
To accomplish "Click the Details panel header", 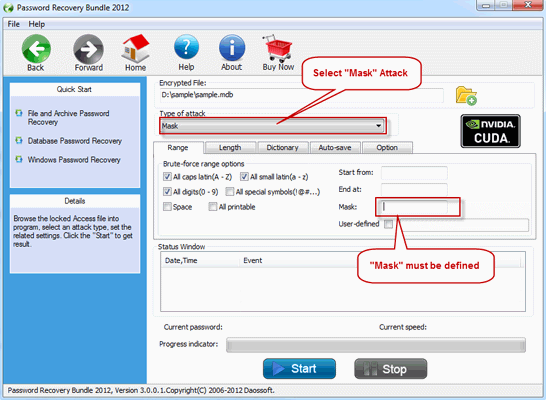I will coord(75,201).
